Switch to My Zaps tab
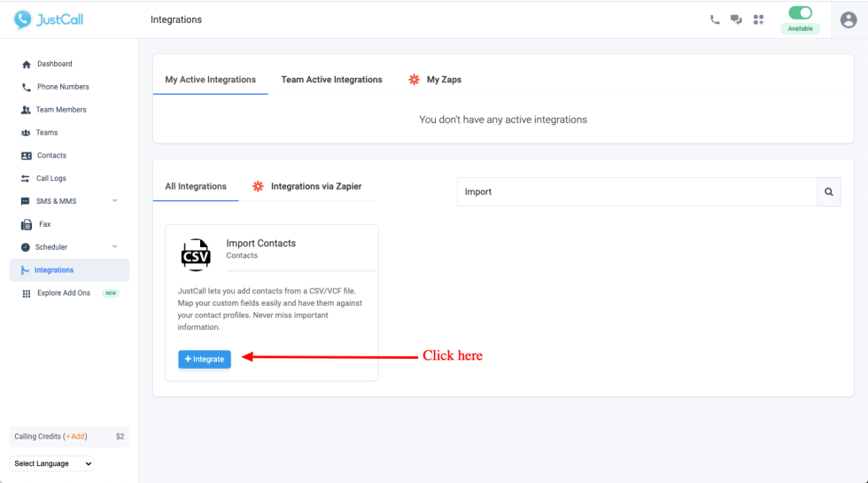 click(x=444, y=80)
